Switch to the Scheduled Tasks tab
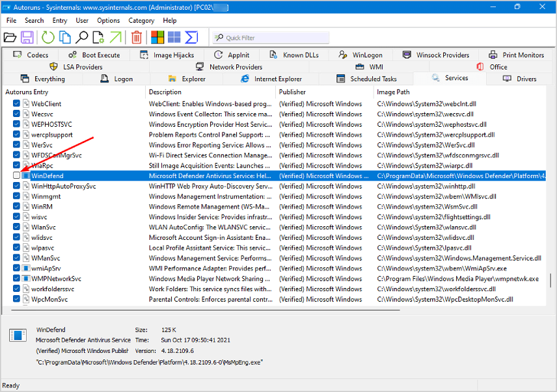 pos(366,79)
